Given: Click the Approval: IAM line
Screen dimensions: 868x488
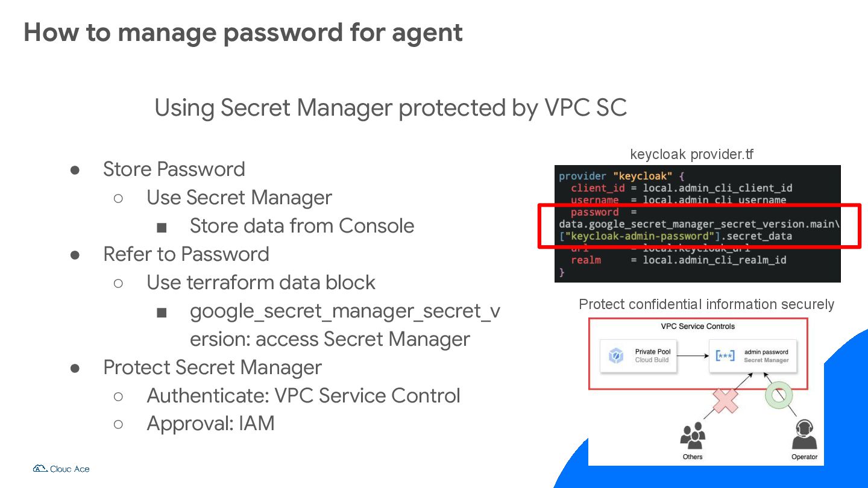Looking at the screenshot, I should (x=210, y=424).
